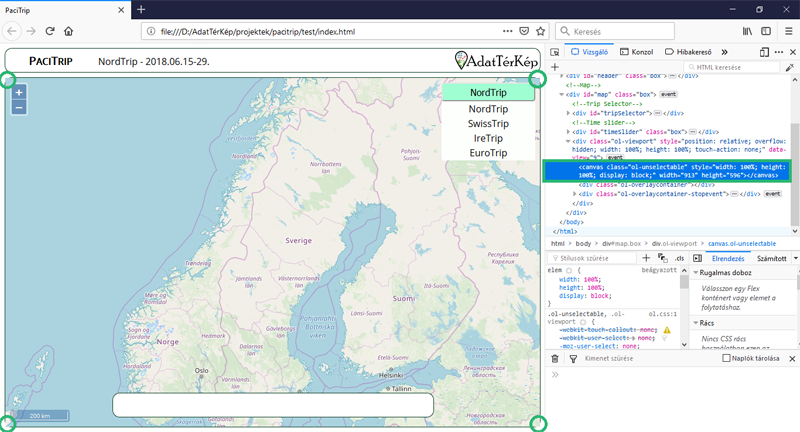This screenshot has width=800, height=432.
Task: Enable the Naplók tárolása checkbox
Action: click(x=727, y=358)
